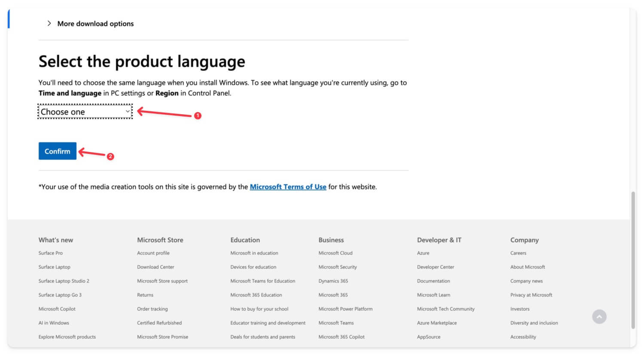The height and width of the screenshot is (355, 644).
Task: Open Microsoft 365 link under Business
Action: 333,295
